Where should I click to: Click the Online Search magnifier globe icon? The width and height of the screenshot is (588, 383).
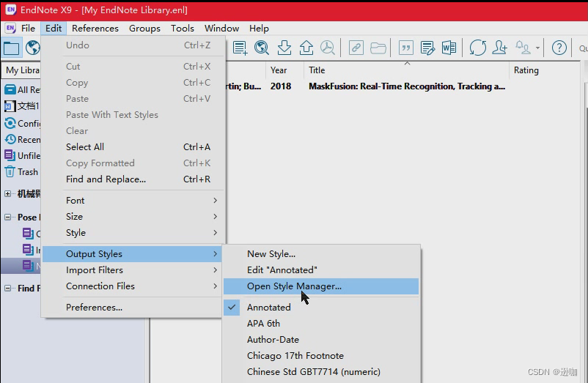[x=262, y=48]
